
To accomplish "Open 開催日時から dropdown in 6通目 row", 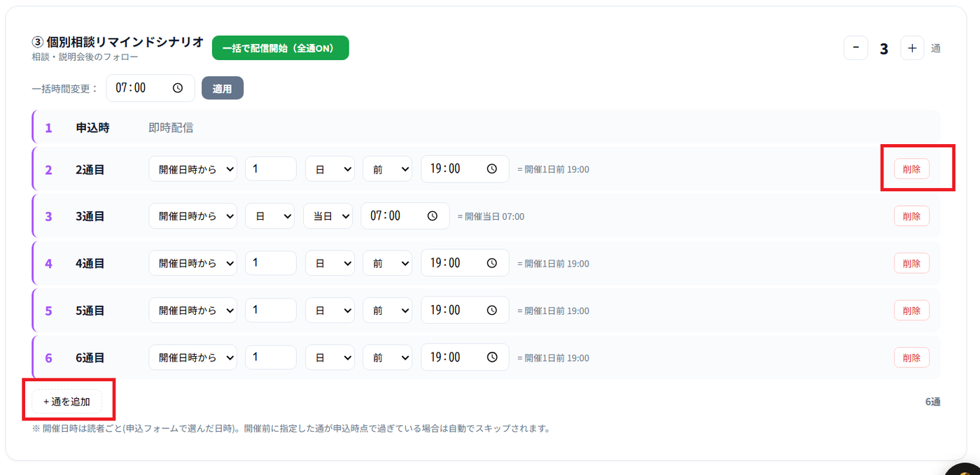I will click(192, 357).
